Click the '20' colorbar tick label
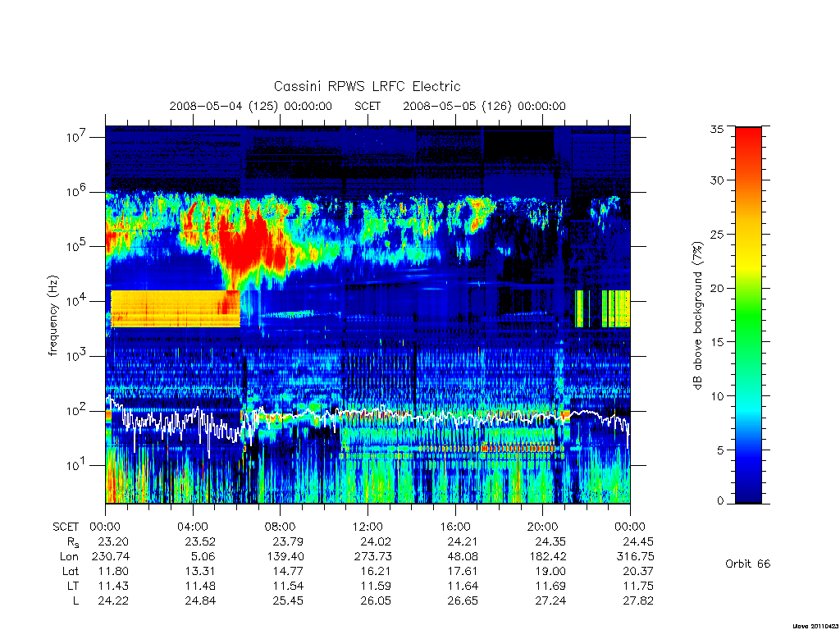This screenshot has height=630, width=840. click(716, 288)
